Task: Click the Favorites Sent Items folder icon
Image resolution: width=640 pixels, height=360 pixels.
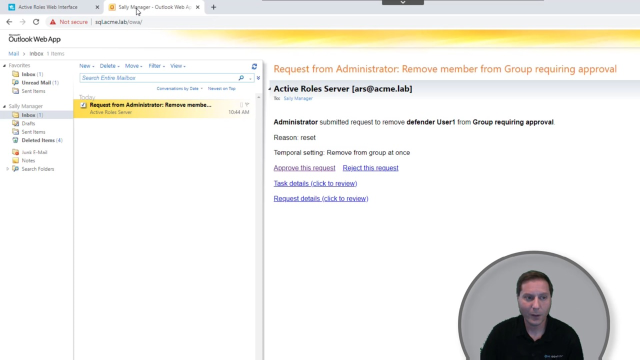Action: pyautogui.click(x=16, y=91)
